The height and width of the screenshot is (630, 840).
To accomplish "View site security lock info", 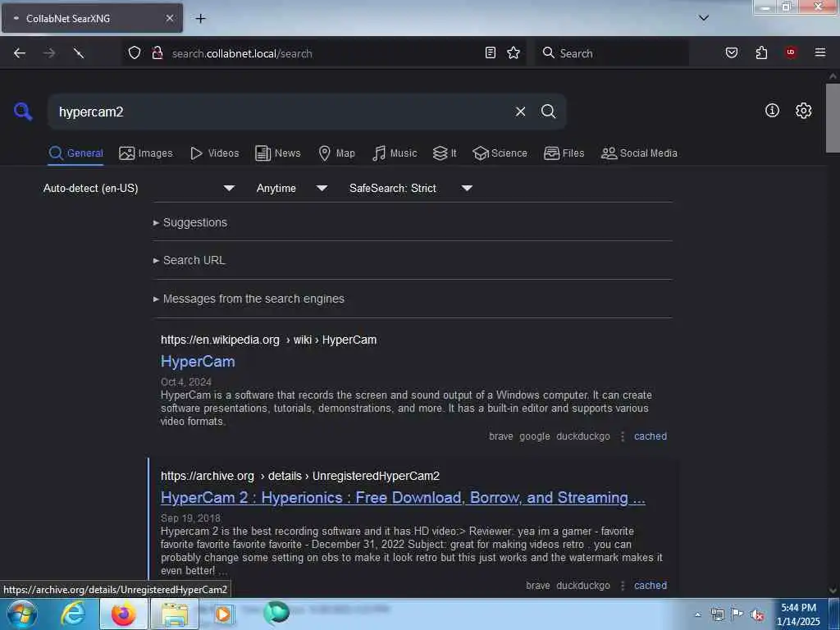I will (x=157, y=52).
